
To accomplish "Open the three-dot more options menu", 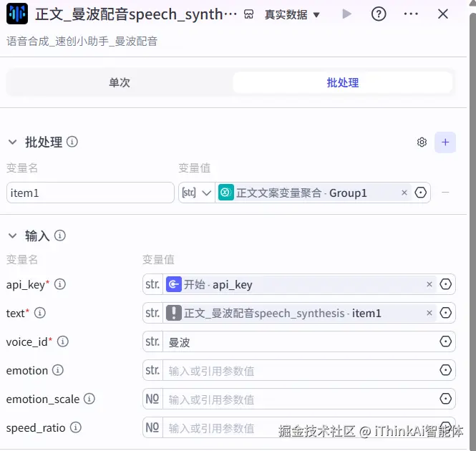I will coord(411,14).
